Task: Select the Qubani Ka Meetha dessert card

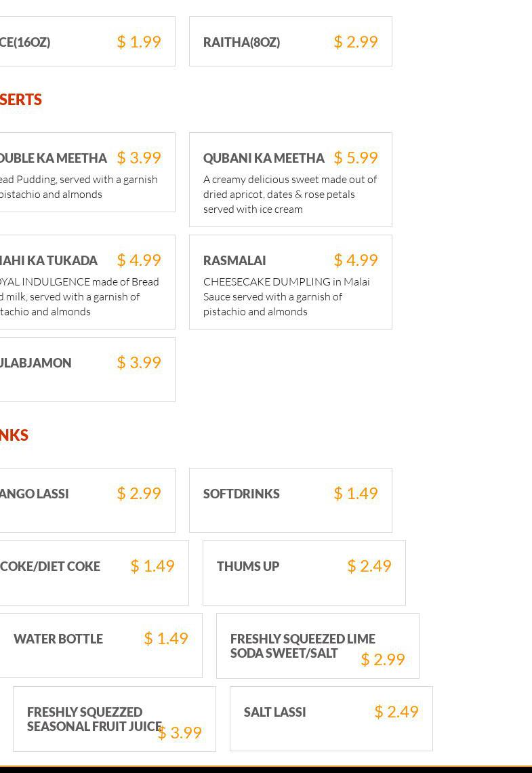Action: click(x=290, y=180)
